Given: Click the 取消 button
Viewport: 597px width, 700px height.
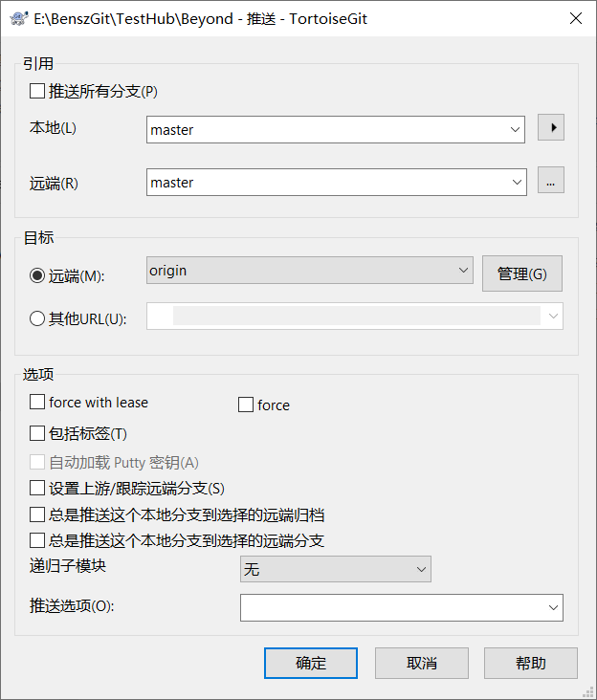Looking at the screenshot, I should click(x=422, y=663).
